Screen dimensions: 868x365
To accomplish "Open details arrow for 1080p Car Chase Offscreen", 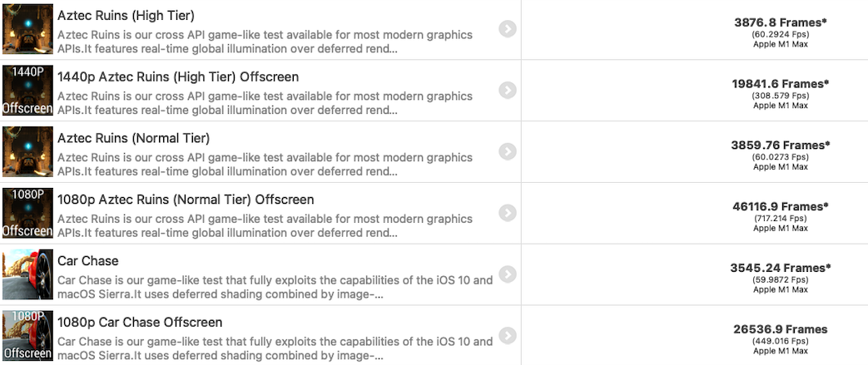I will 507,336.
